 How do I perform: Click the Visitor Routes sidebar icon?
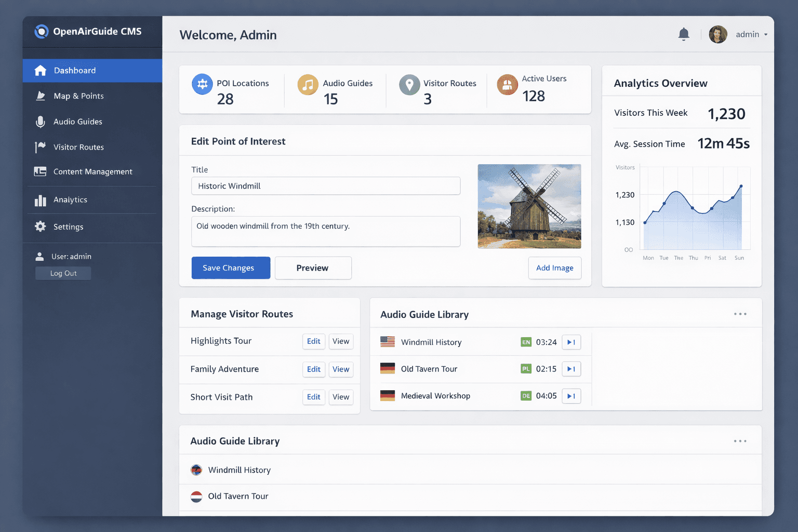tap(41, 147)
